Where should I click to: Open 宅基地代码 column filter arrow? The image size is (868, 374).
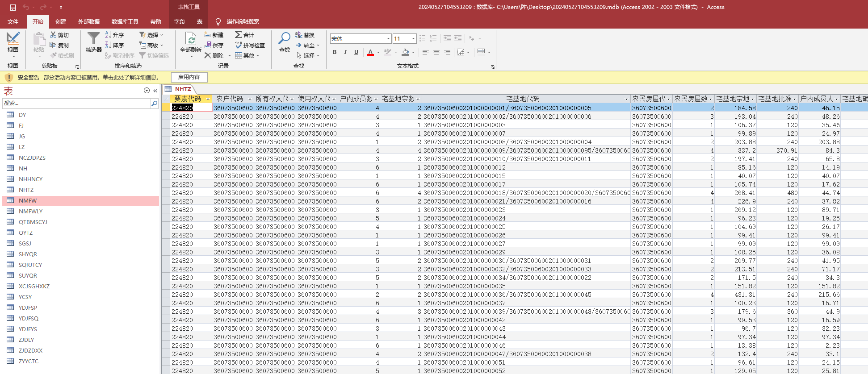tap(626, 99)
